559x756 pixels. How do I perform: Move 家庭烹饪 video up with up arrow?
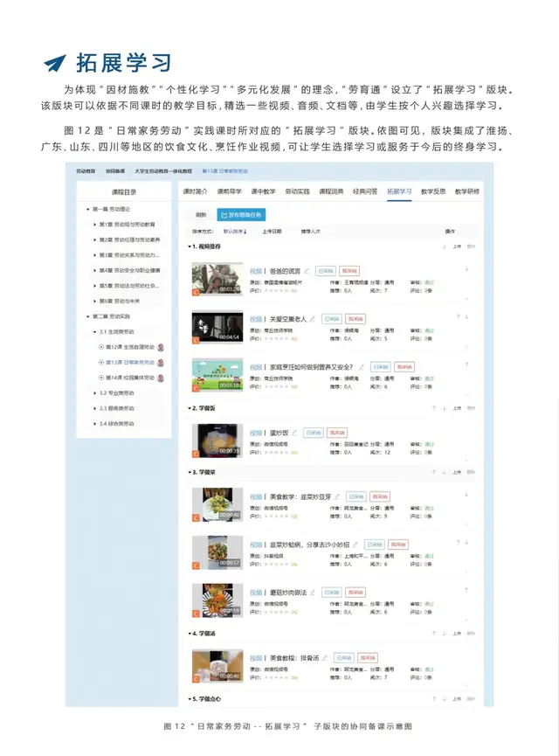pos(466,364)
